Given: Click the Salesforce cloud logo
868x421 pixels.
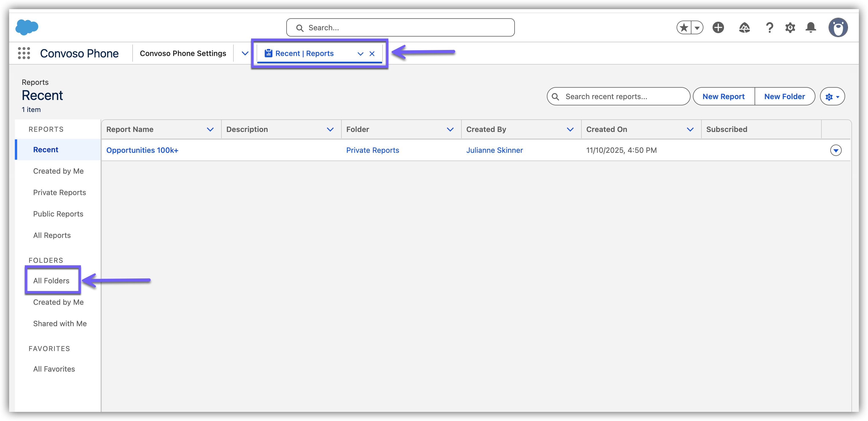Looking at the screenshot, I should [27, 27].
